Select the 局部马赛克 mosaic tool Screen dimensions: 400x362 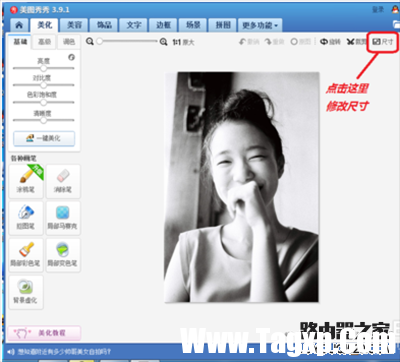[x=63, y=218]
